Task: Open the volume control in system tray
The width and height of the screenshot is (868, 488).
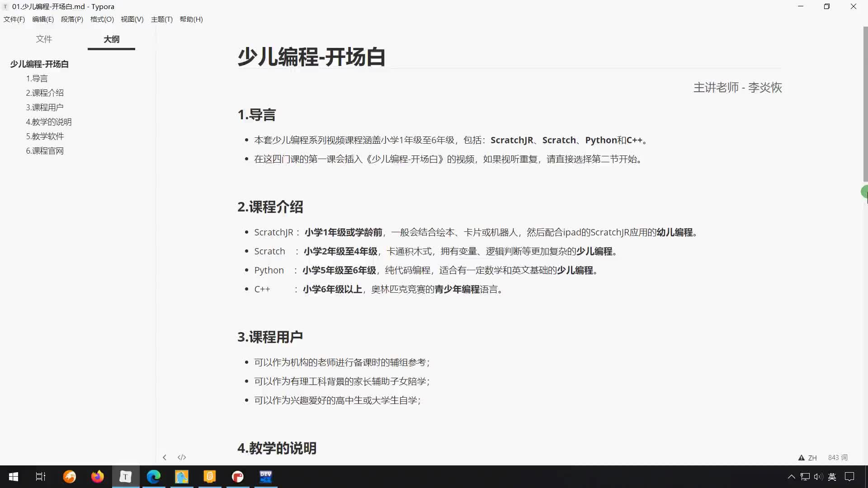Action: [818, 477]
